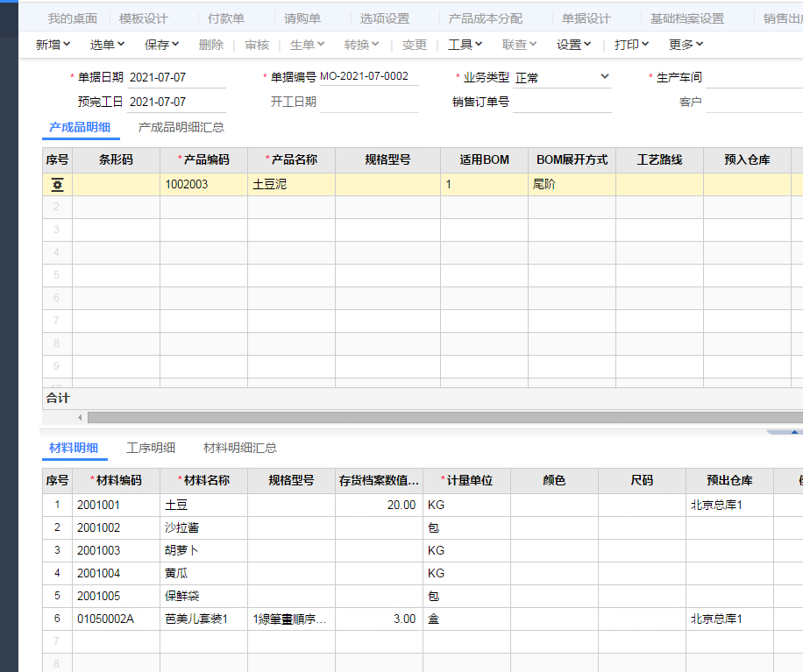Select the 产成品明细 tab

click(x=80, y=127)
